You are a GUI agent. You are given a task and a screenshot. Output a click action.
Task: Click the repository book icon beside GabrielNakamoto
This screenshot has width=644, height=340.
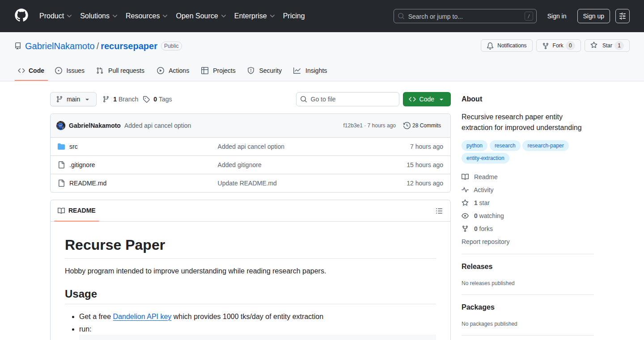pos(18,46)
